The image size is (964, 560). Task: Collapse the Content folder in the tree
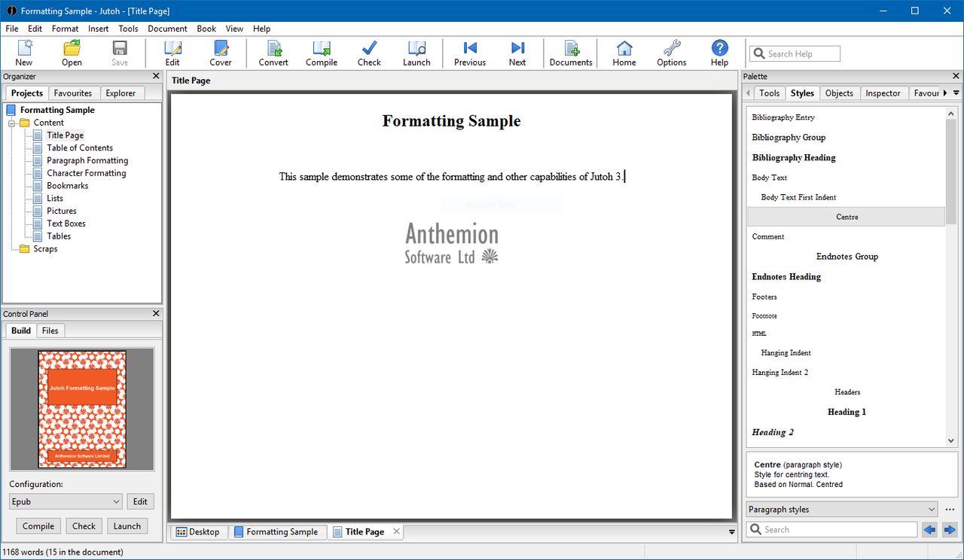click(12, 123)
